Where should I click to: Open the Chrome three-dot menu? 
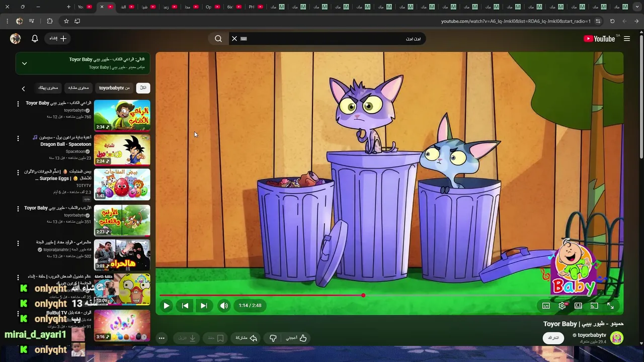coord(7,21)
